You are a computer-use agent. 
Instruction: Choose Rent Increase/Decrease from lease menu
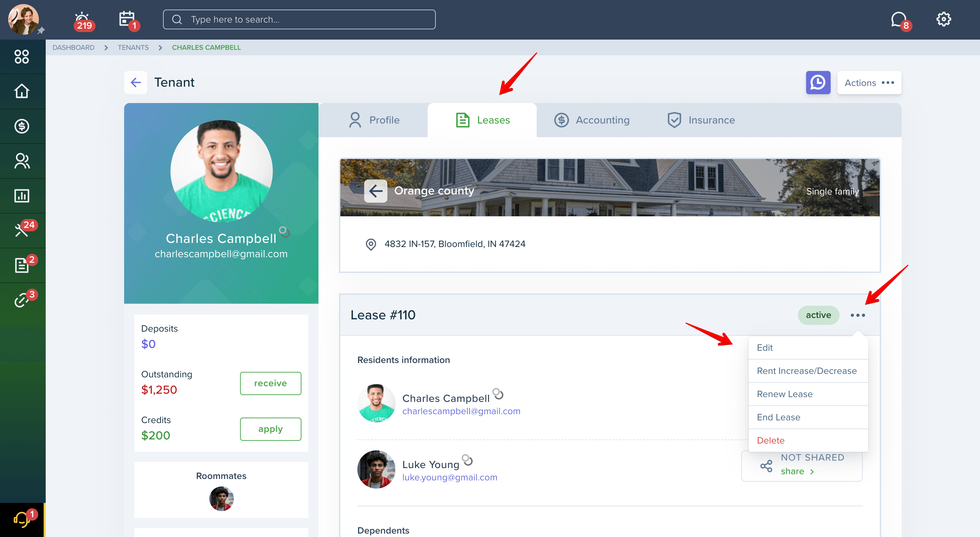(x=808, y=371)
